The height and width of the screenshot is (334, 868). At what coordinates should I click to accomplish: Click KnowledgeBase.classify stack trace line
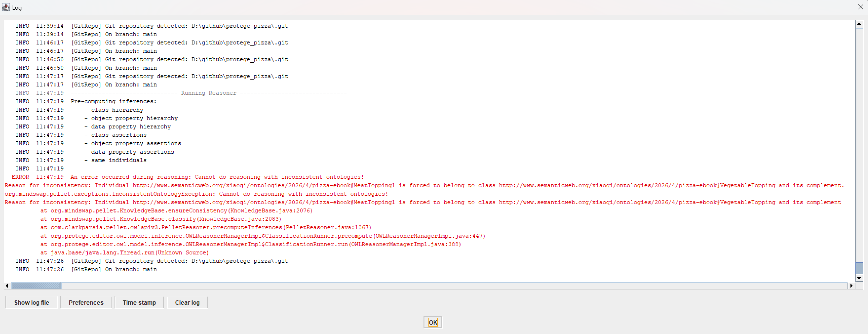pos(161,219)
